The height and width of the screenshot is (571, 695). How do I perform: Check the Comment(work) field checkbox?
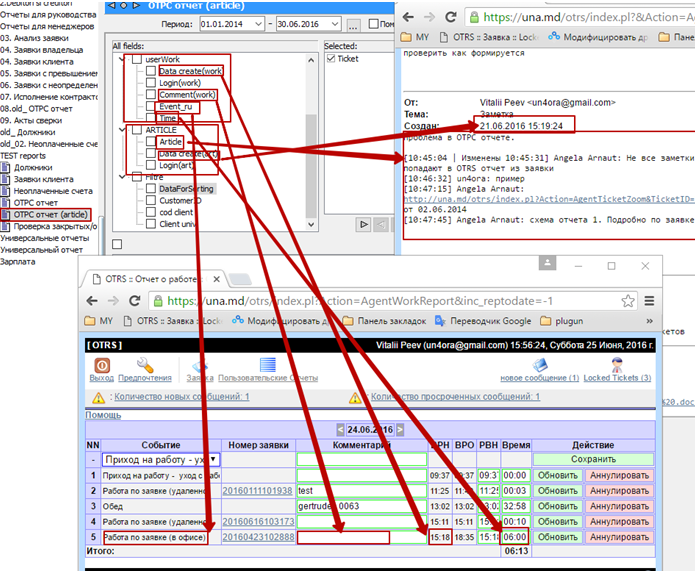click(x=151, y=94)
